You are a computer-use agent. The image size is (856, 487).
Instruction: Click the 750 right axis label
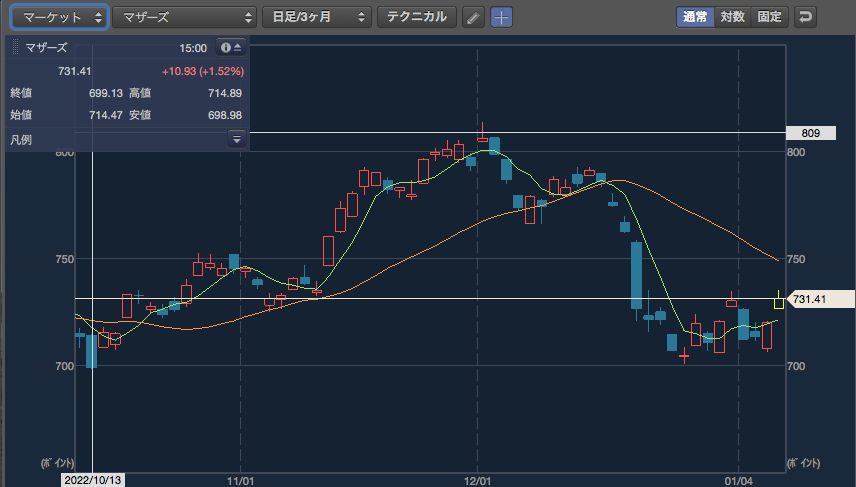pos(796,259)
